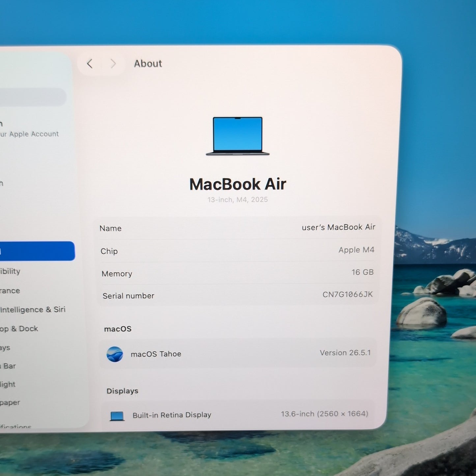476x476 pixels.
Task: Click the "Name" row label
Action: (x=111, y=228)
